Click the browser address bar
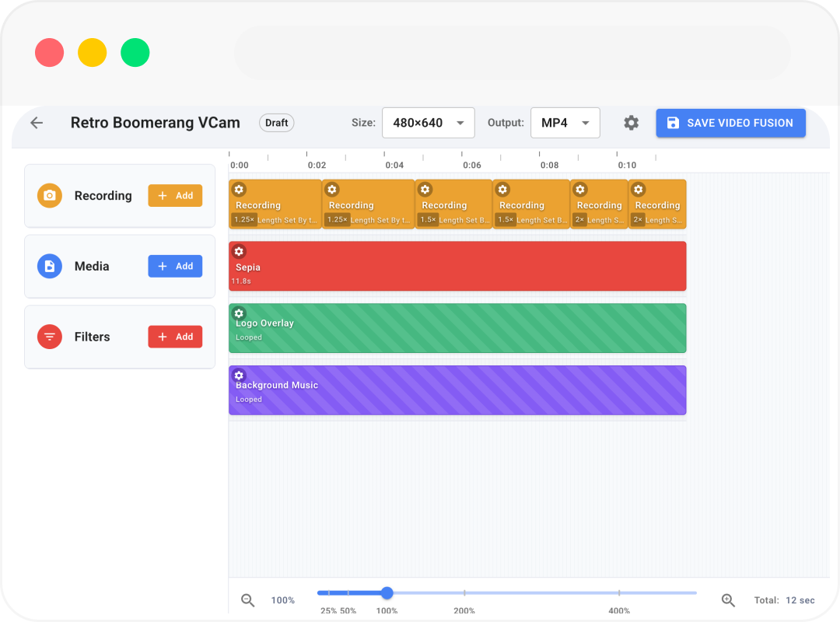This screenshot has height=622, width=840. (512, 53)
